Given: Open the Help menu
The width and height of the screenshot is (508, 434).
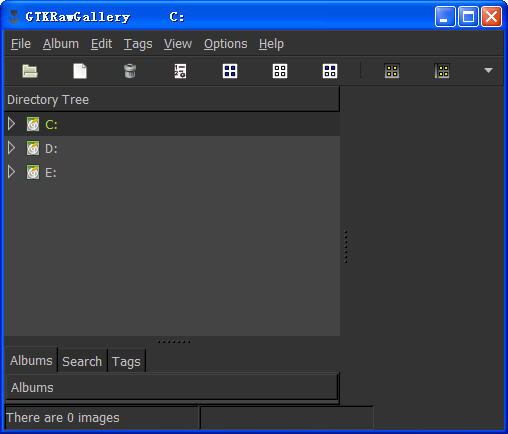Looking at the screenshot, I should [271, 44].
